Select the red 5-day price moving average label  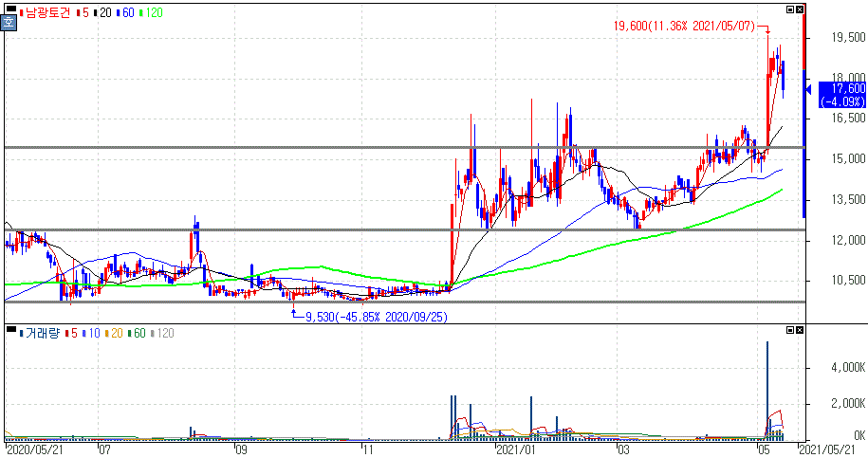pos(83,12)
